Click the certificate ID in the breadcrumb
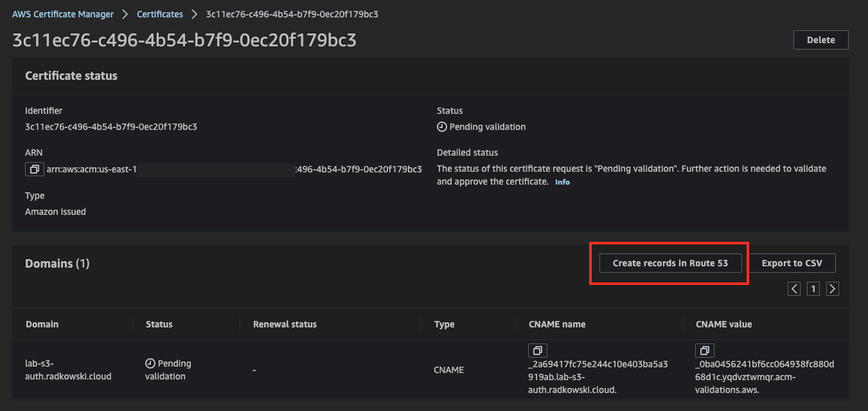 coord(292,14)
